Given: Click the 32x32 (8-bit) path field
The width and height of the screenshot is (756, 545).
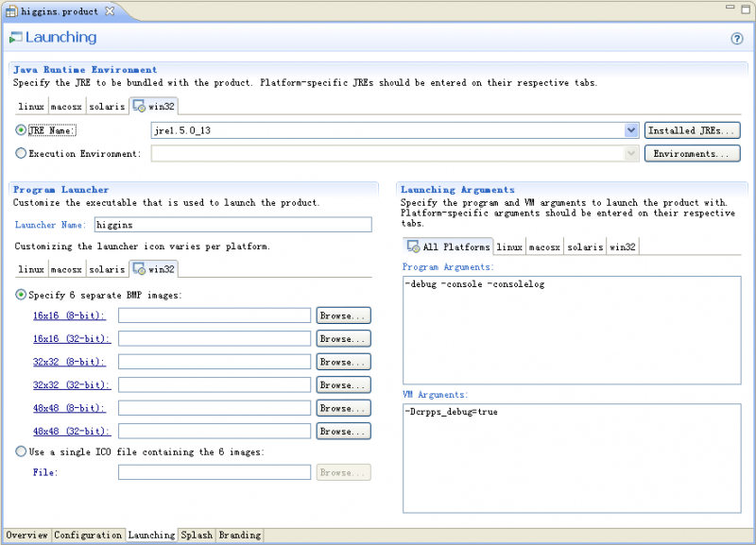Looking at the screenshot, I should (x=215, y=362).
